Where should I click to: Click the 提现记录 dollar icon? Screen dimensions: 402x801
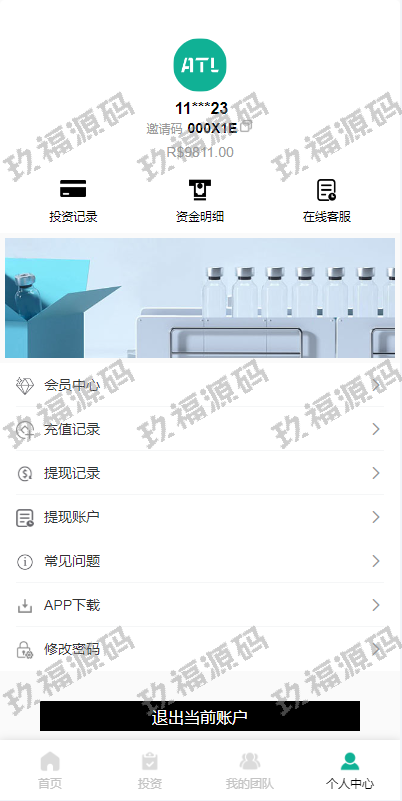(25, 474)
